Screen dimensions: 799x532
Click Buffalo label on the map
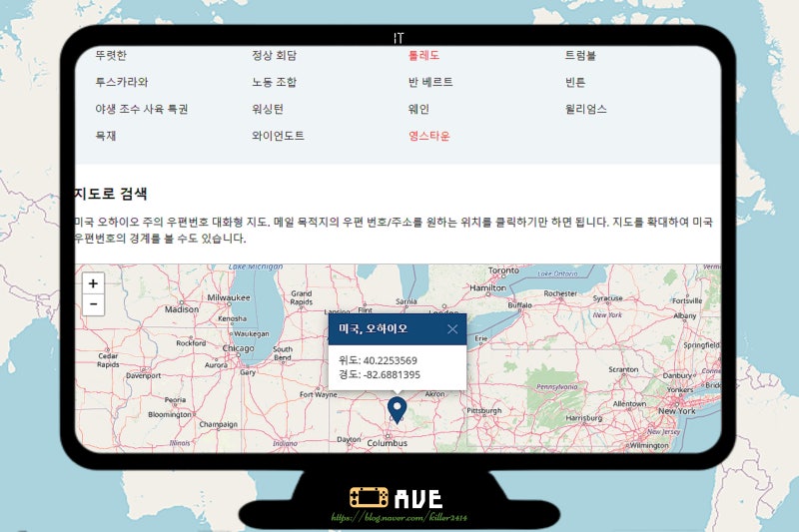tap(519, 305)
